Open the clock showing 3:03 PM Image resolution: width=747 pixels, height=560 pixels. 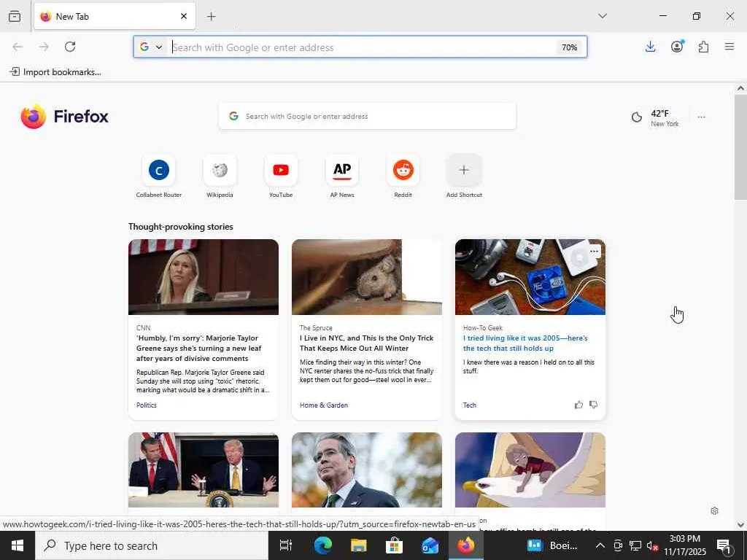click(x=685, y=545)
